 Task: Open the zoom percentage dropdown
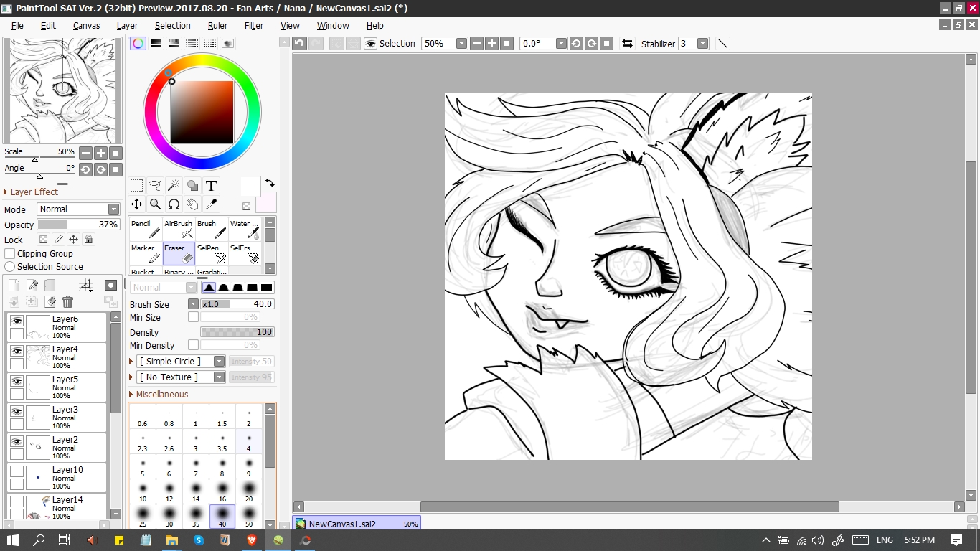(x=461, y=43)
